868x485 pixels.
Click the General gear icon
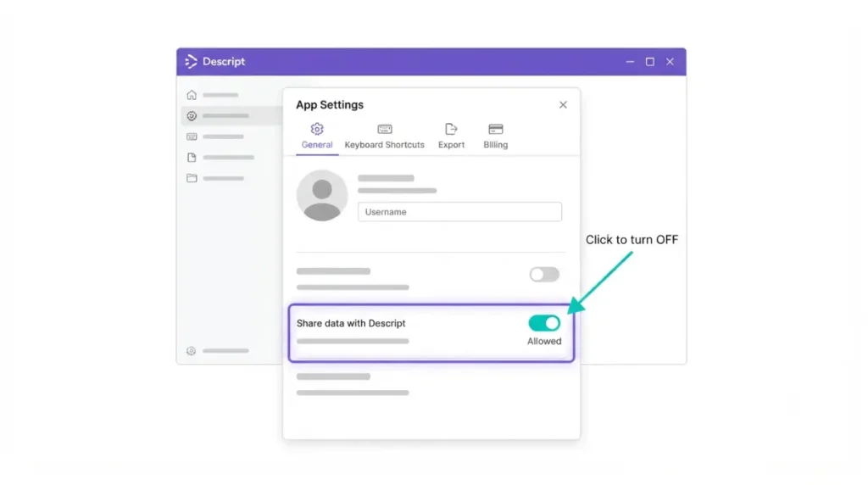(x=317, y=129)
